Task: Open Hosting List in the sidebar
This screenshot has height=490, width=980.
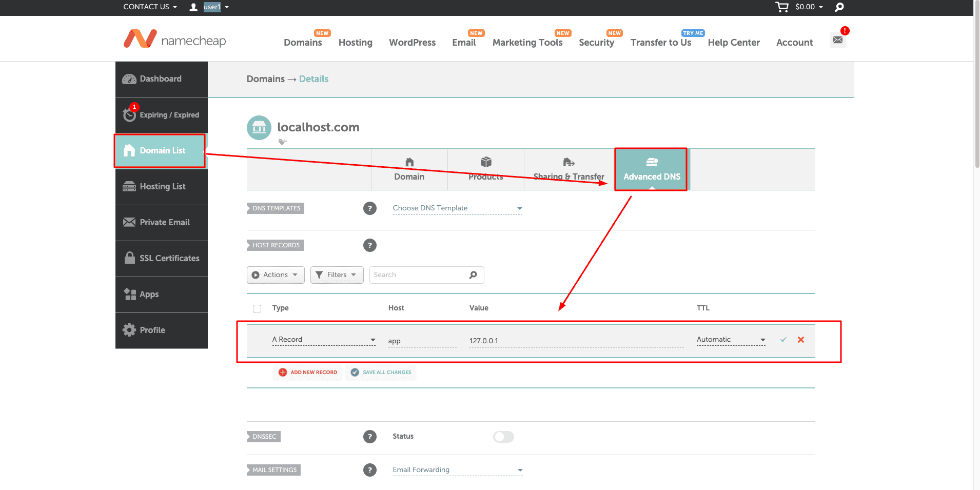Action: [162, 187]
